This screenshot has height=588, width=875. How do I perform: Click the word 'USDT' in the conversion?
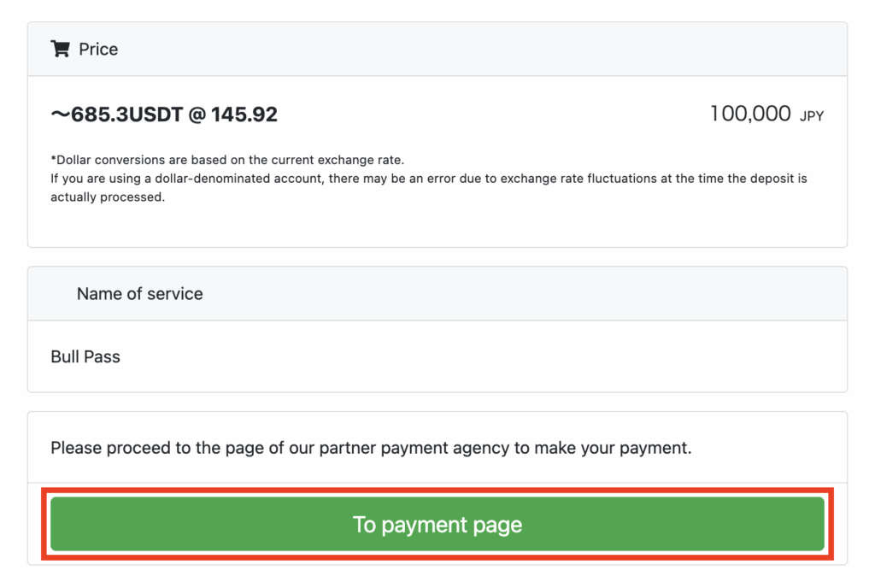[156, 115]
